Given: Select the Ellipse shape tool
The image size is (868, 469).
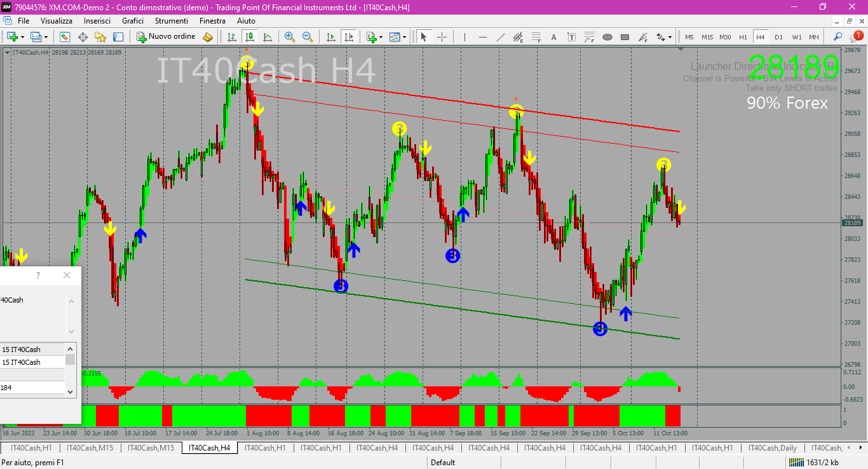Looking at the screenshot, I should point(607,37).
